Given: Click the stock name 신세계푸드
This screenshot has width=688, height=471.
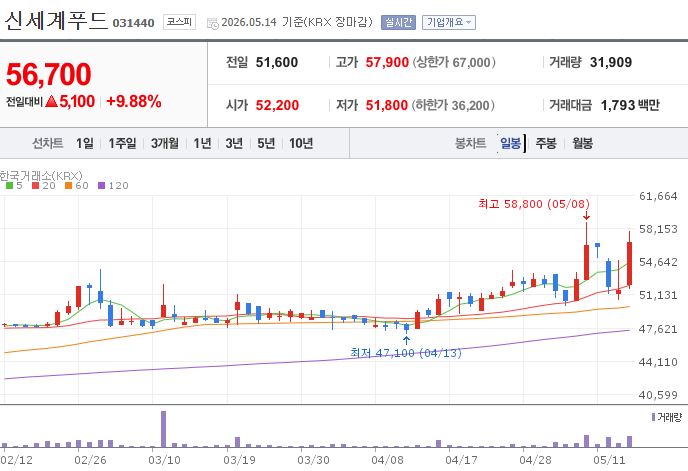Looking at the screenshot, I should click(56, 21).
